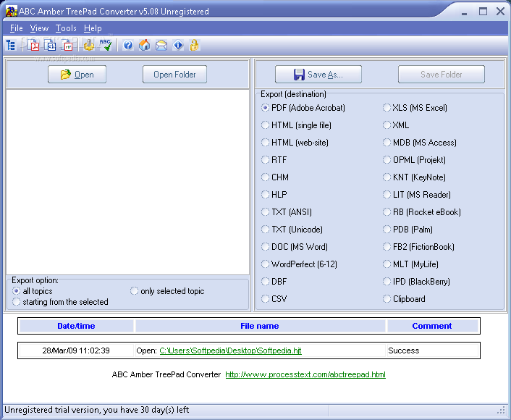Click the '28/Mar/09 11:02:39' log cell
Screen dimensions: 511x420
(76, 350)
